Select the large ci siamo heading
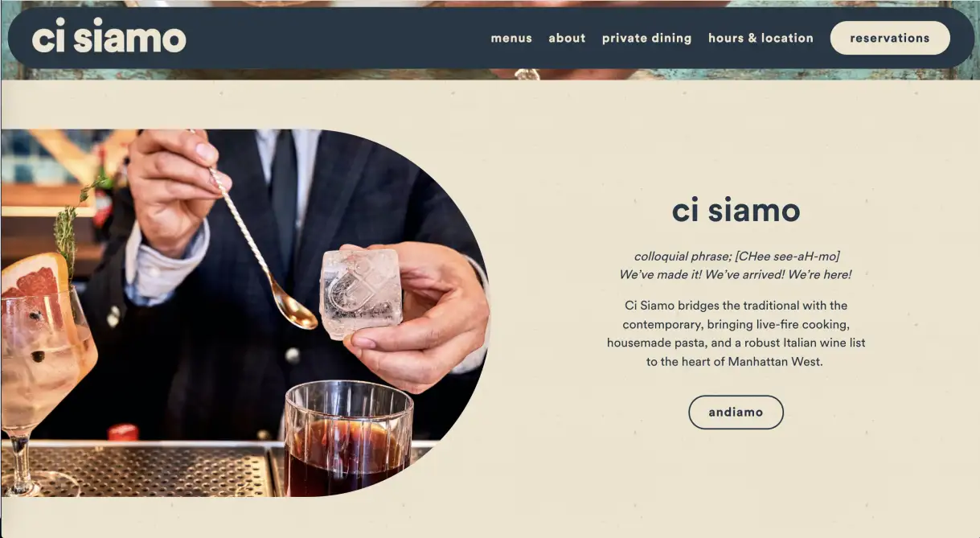Screen dimensions: 980x538 [x=736, y=211]
